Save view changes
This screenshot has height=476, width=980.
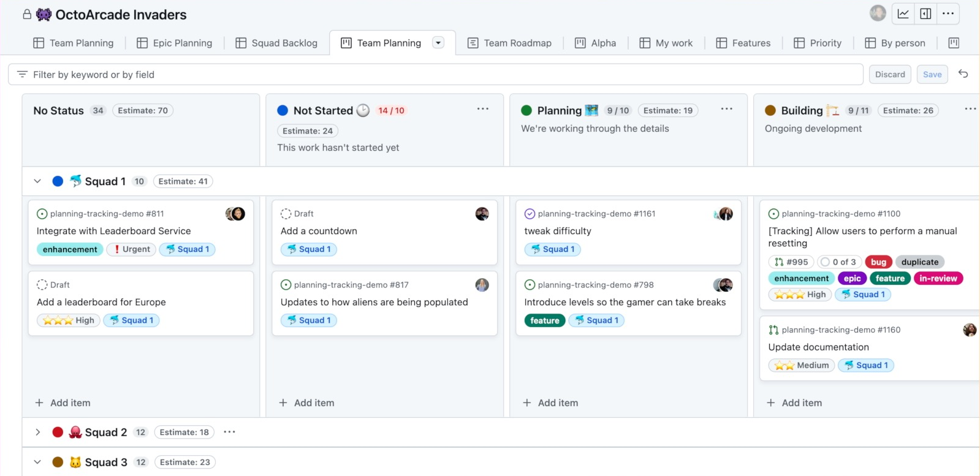point(932,74)
